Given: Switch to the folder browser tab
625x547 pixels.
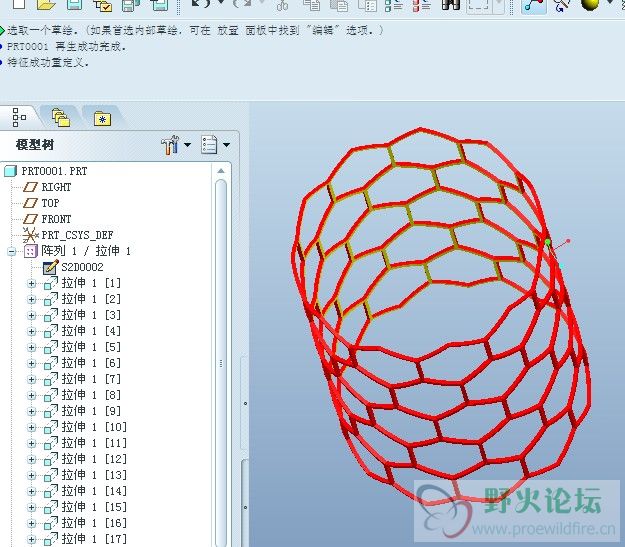Looking at the screenshot, I should [x=61, y=118].
